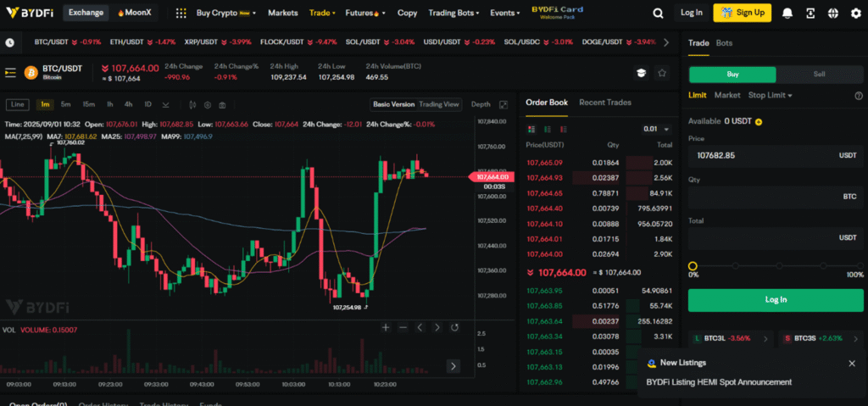Close the New Listings popup

852,364
